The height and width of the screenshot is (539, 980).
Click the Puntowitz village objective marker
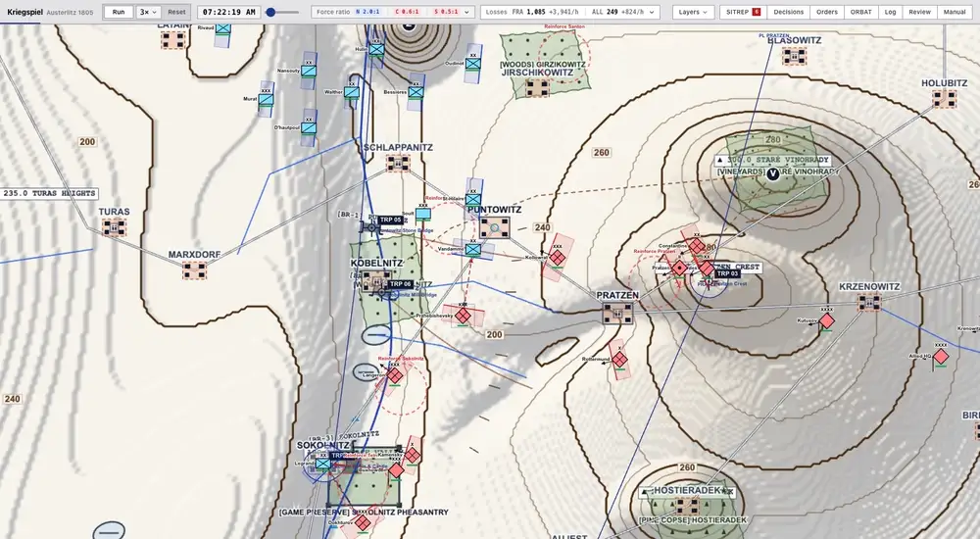pos(495,227)
